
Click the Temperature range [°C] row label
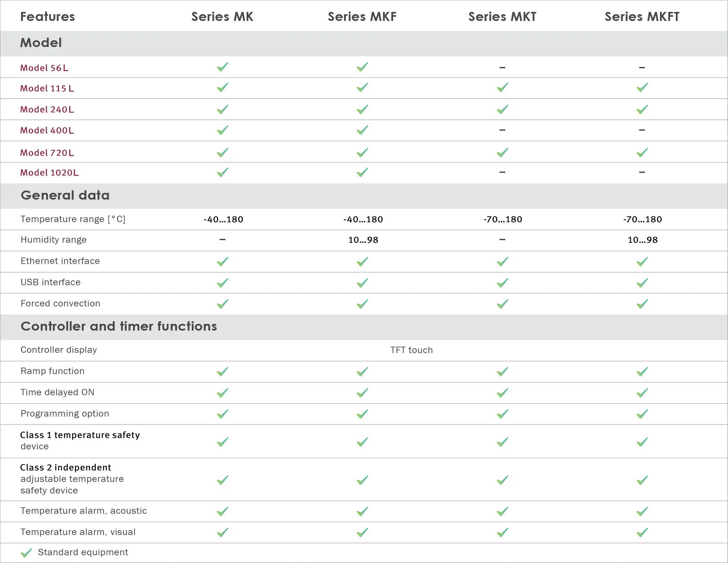73,219
